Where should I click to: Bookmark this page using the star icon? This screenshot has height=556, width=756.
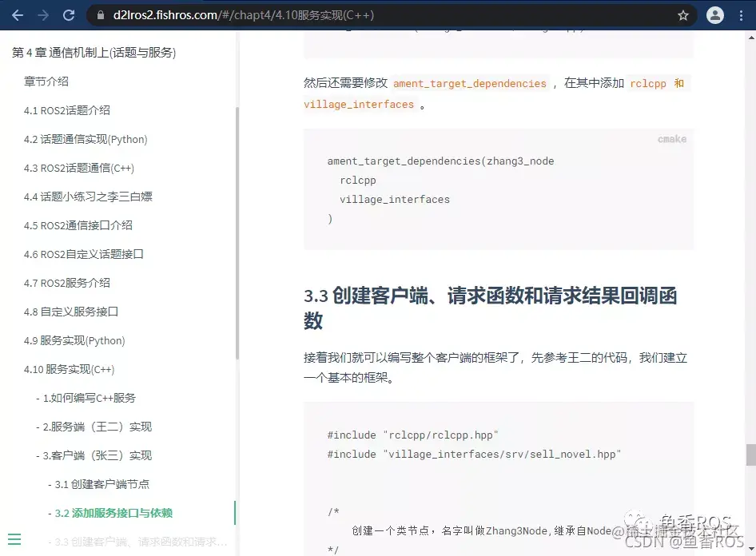(685, 14)
